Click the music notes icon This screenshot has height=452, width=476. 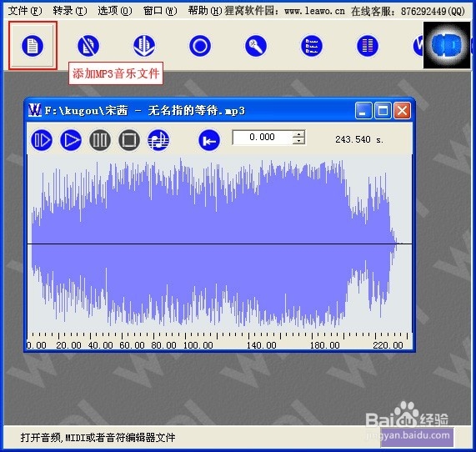158,140
